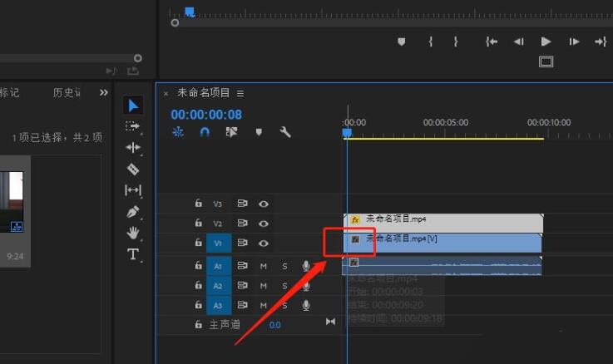The width and height of the screenshot is (613, 364).
Task: Expand hidden panel tabs chevron
Action: 104,92
